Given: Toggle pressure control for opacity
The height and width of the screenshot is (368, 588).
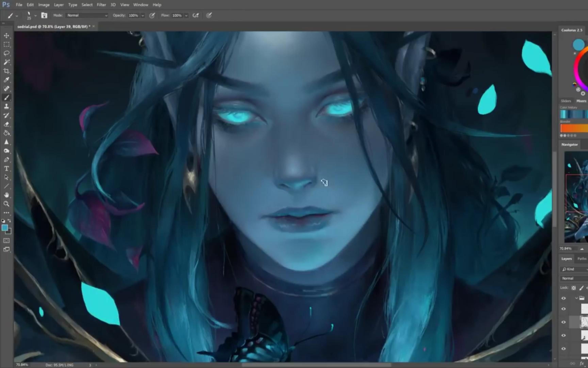Looking at the screenshot, I should [152, 16].
